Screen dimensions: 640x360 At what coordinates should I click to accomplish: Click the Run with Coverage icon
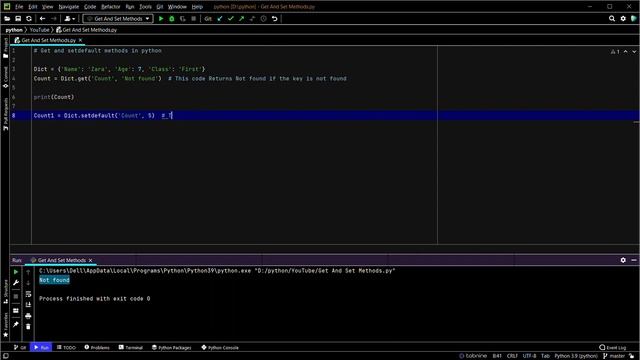click(182, 19)
